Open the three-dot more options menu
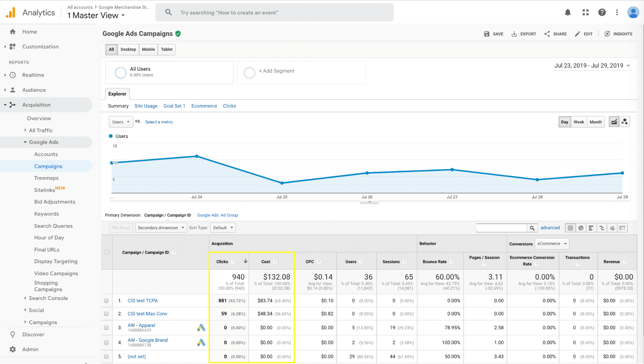644x364 pixels. [617, 13]
